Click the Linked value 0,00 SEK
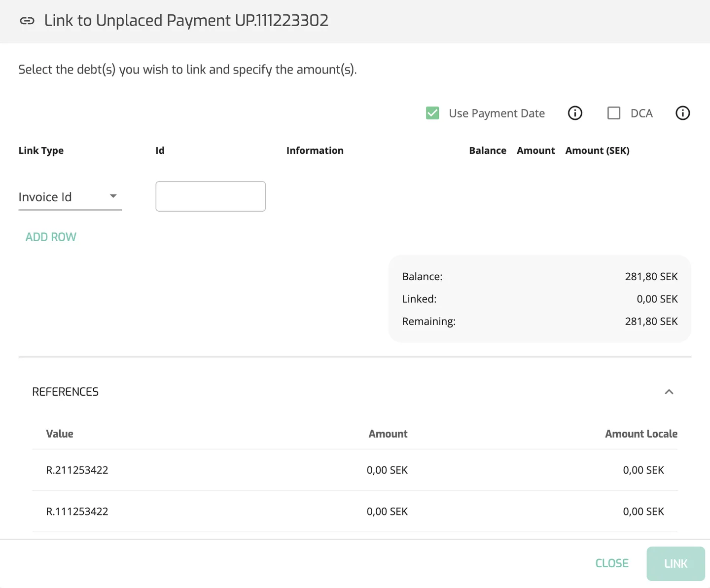The width and height of the screenshot is (710, 588). tap(657, 299)
